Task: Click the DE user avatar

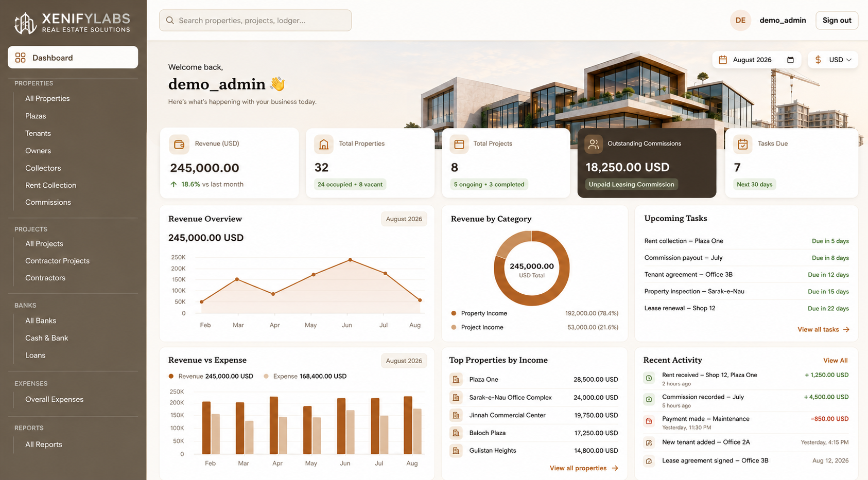Action: (x=740, y=21)
